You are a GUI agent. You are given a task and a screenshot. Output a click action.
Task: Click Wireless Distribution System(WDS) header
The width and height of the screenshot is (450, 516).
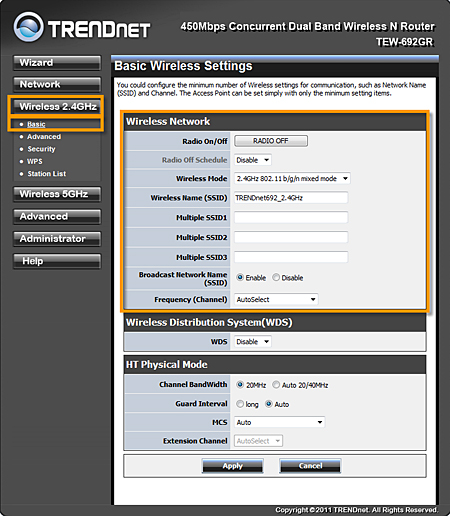pyautogui.click(x=209, y=323)
